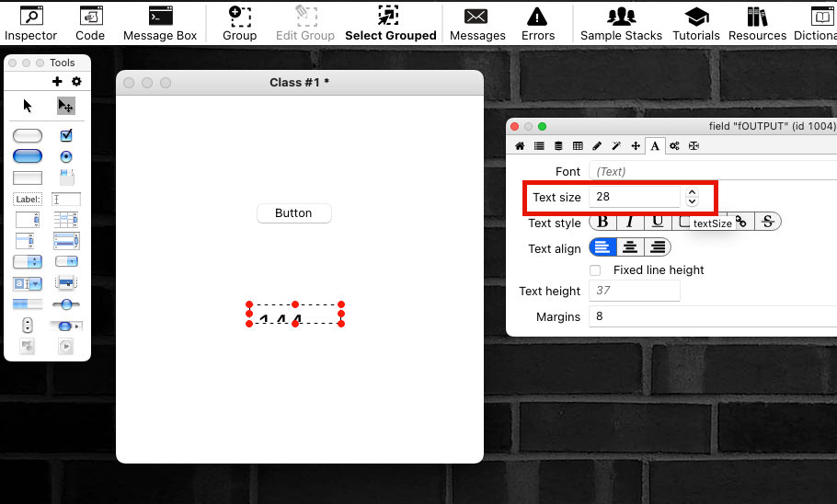Toggle link text style
This screenshot has height=504, width=837.
pyautogui.click(x=741, y=222)
